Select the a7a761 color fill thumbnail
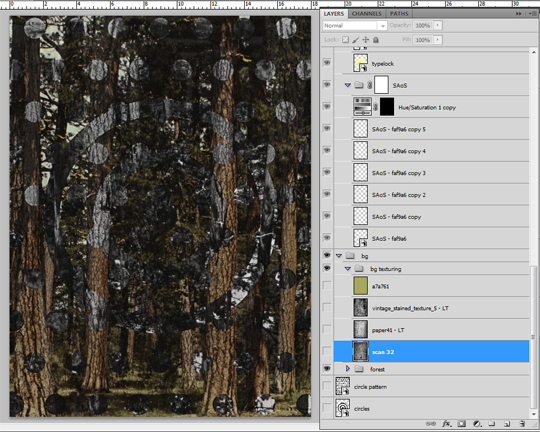 [361, 286]
